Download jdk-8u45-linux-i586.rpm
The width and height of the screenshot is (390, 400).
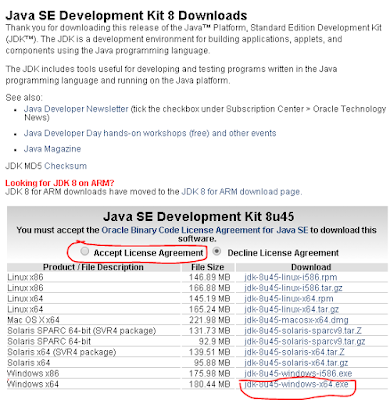pyautogui.click(x=291, y=277)
